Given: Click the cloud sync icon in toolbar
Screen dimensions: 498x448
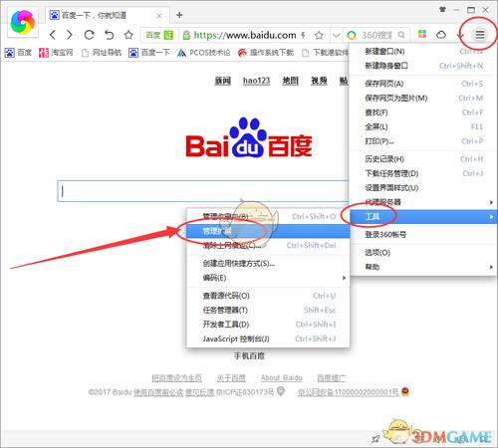Looking at the screenshot, I should click(441, 34).
